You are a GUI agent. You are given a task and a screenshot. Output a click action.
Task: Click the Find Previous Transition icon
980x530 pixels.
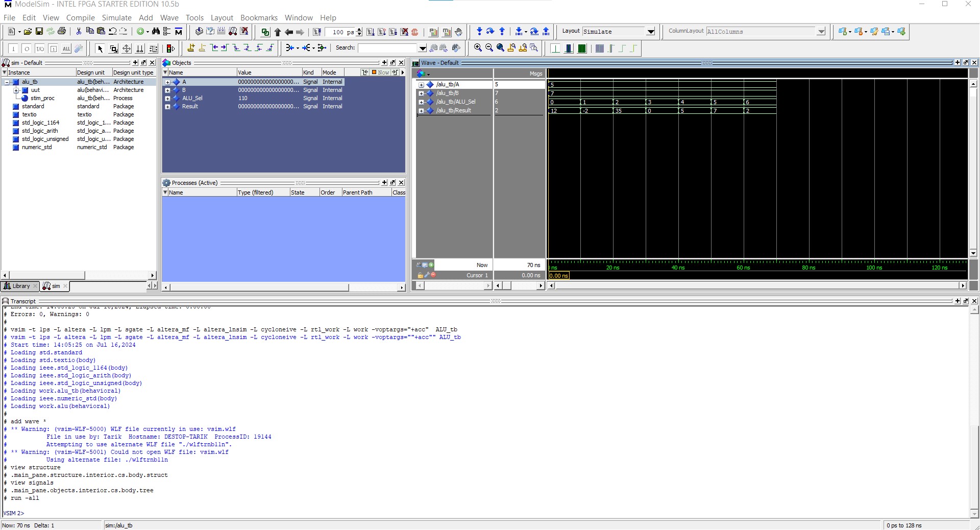(214, 48)
